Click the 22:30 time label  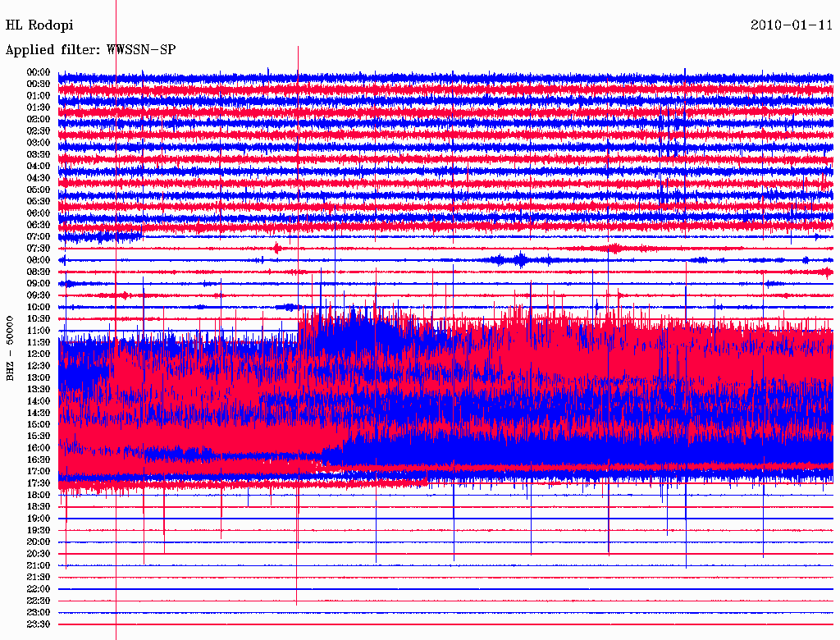[39, 601]
